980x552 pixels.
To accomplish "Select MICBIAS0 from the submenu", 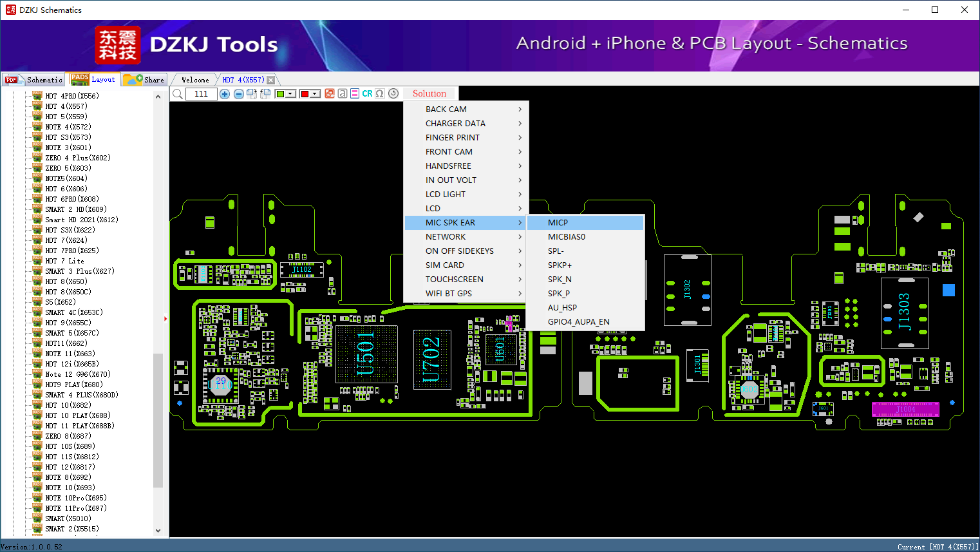I will click(567, 237).
